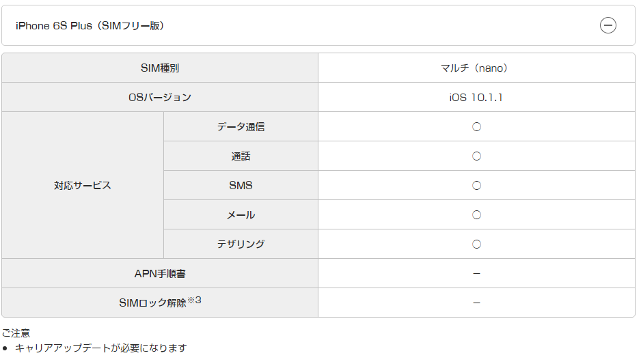Click the ご注意 notice heading
Screen dimensions: 641x364
point(16,333)
